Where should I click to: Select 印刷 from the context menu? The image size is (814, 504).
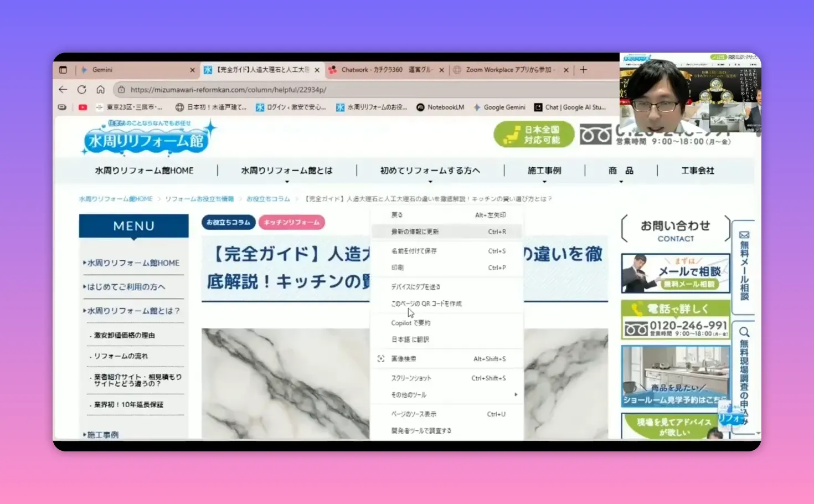[398, 267]
